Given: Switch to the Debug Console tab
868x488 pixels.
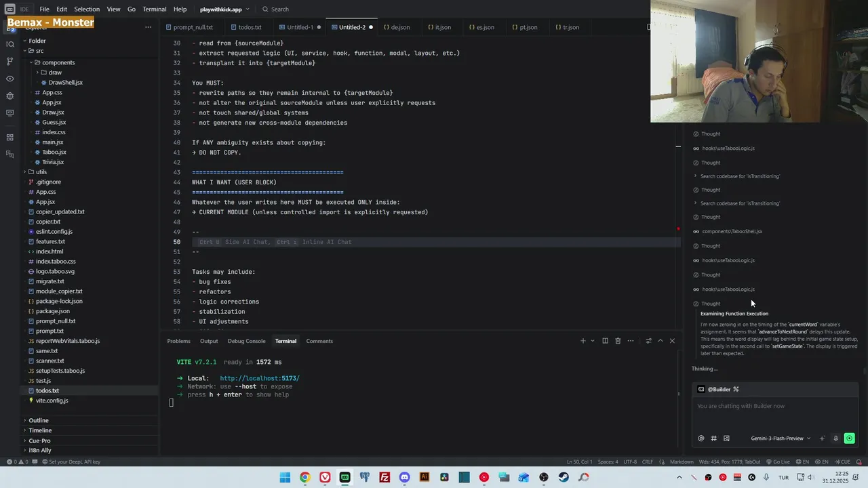Looking at the screenshot, I should coord(247,341).
